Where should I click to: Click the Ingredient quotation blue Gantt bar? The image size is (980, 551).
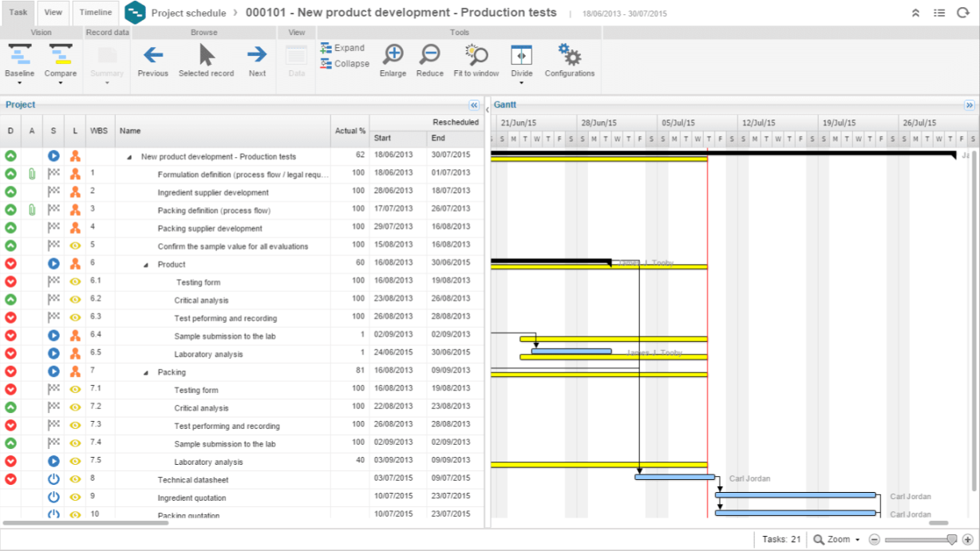pyautogui.click(x=796, y=495)
